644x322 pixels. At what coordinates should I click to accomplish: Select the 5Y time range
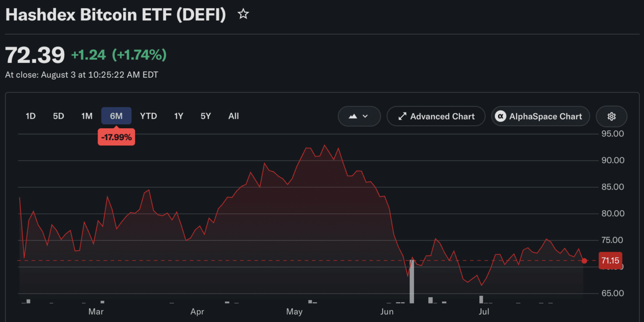click(x=206, y=116)
